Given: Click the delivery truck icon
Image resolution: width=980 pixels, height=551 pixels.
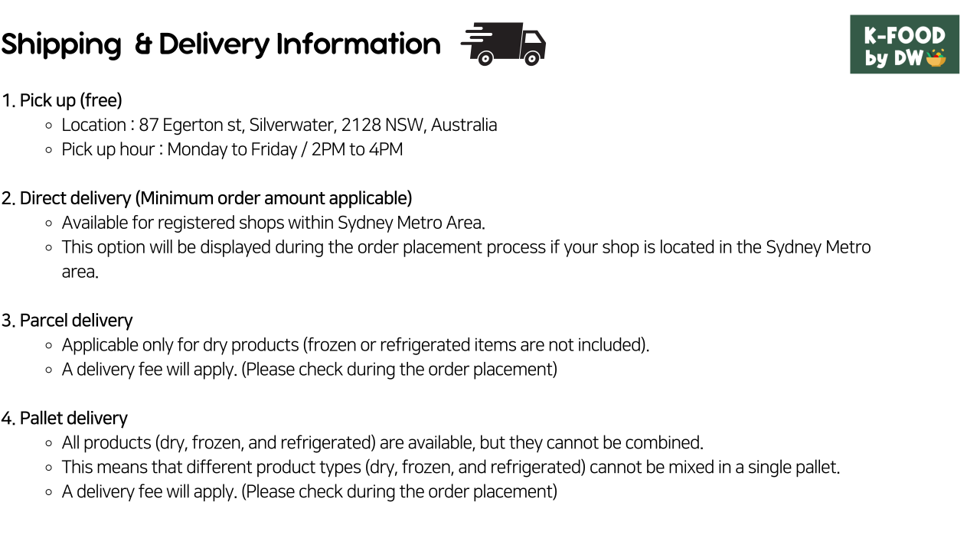Looking at the screenshot, I should (503, 44).
